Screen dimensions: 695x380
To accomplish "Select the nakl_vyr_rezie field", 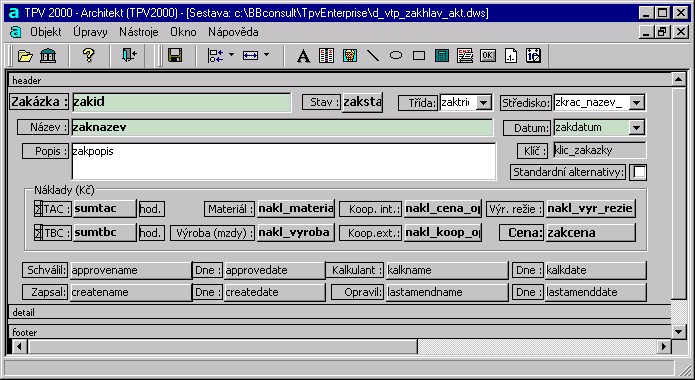I will (x=591, y=209).
